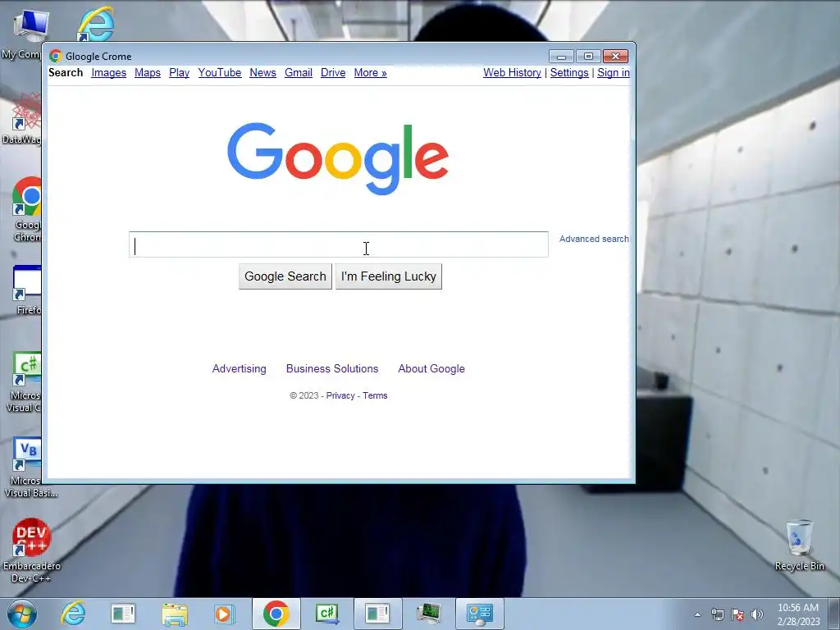Image resolution: width=840 pixels, height=630 pixels.
Task: Select Visual C# icon in taskbar
Action: pyautogui.click(x=327, y=614)
